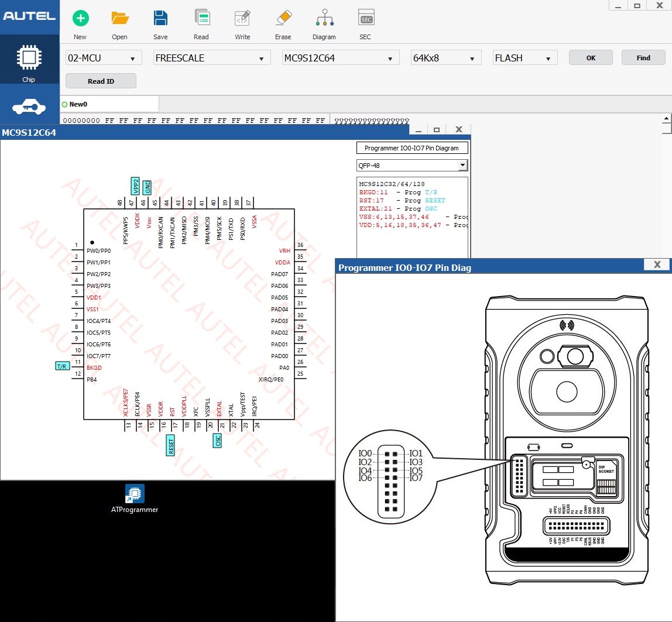The image size is (672, 622).
Task: Click the SEC toolbar icon
Action: pos(366,19)
